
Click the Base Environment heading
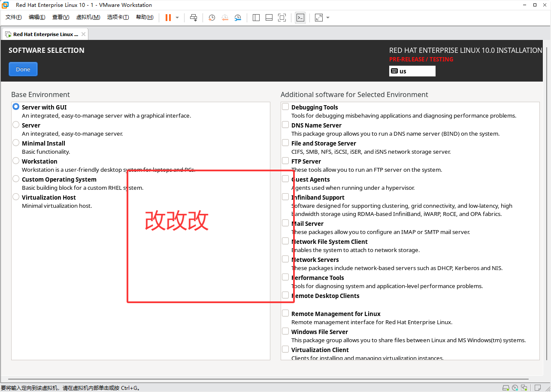pos(40,94)
